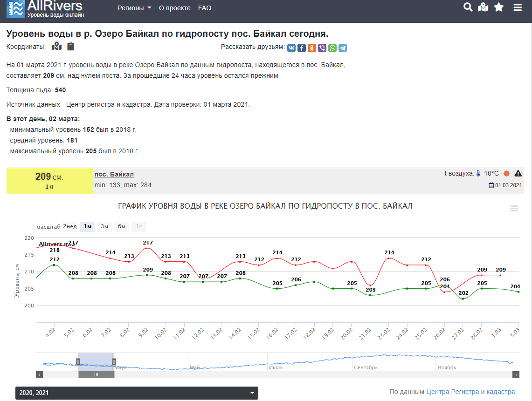Click the coordinates map marker icon
Viewport: 532px width, 401px height.
[x=56, y=47]
